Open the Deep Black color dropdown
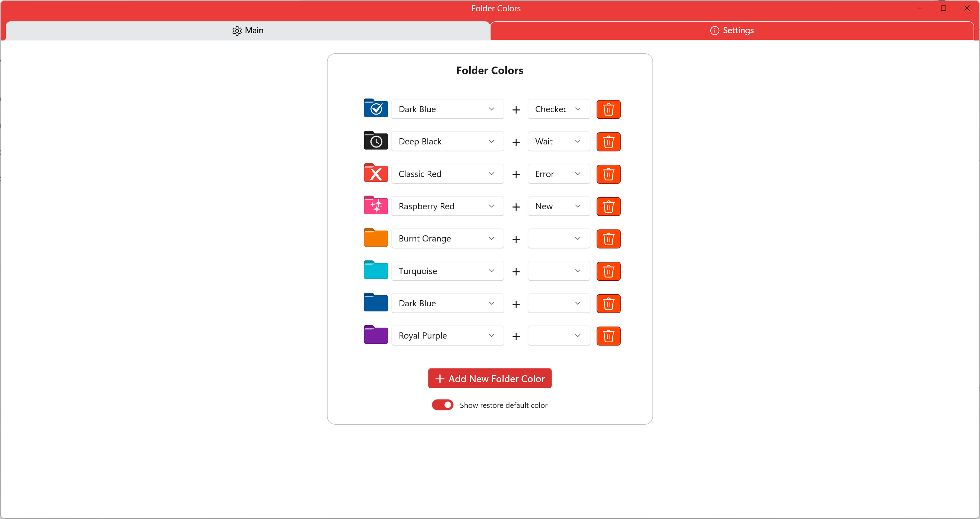Screen dimensions: 980x519 click(447, 142)
